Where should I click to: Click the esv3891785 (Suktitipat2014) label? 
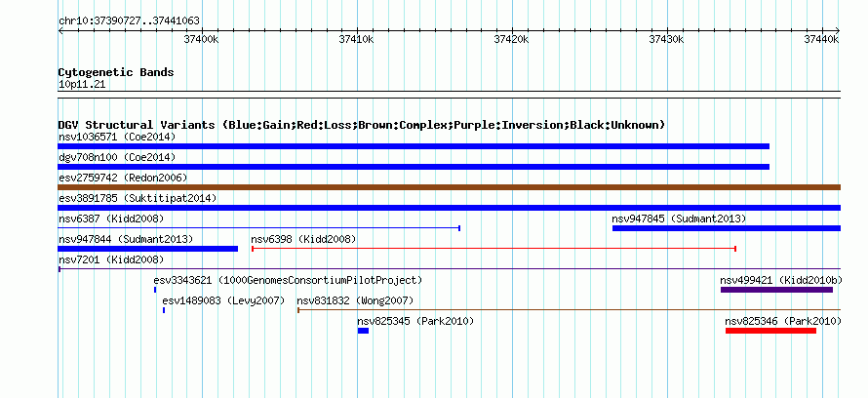pyautogui.click(x=138, y=198)
